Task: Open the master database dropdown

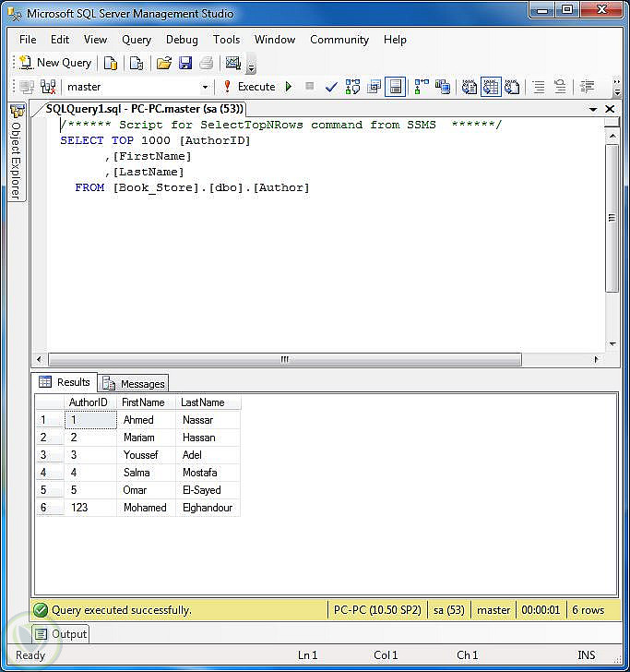Action: point(205,87)
